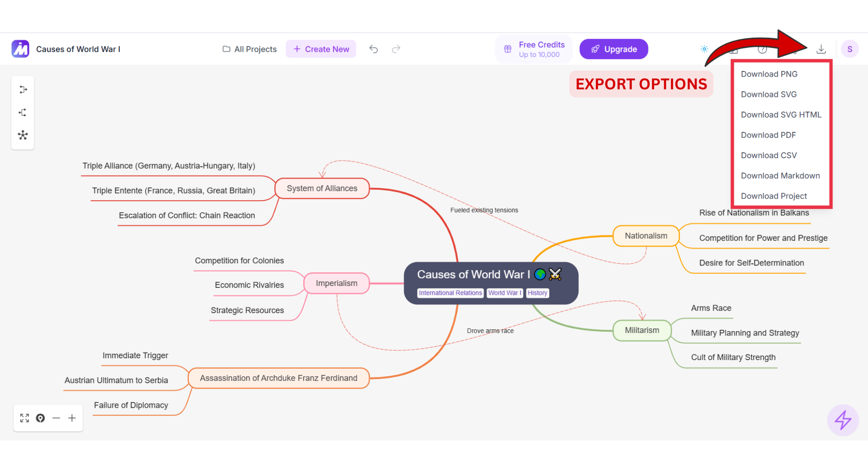Select the System of Alliances node
This screenshot has height=473, width=868.
[x=322, y=188]
